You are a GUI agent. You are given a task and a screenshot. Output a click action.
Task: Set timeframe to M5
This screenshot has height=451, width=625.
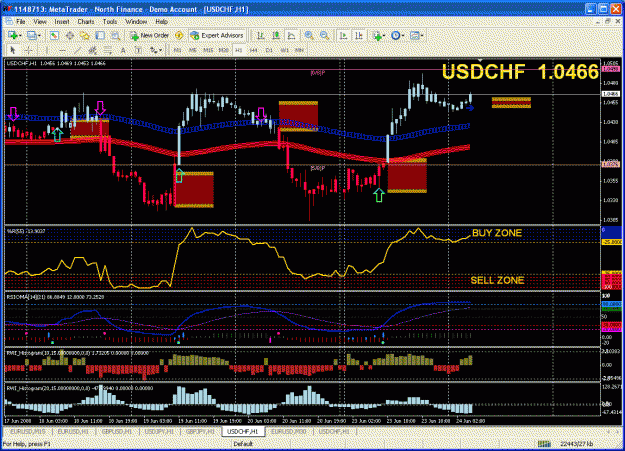tap(193, 50)
